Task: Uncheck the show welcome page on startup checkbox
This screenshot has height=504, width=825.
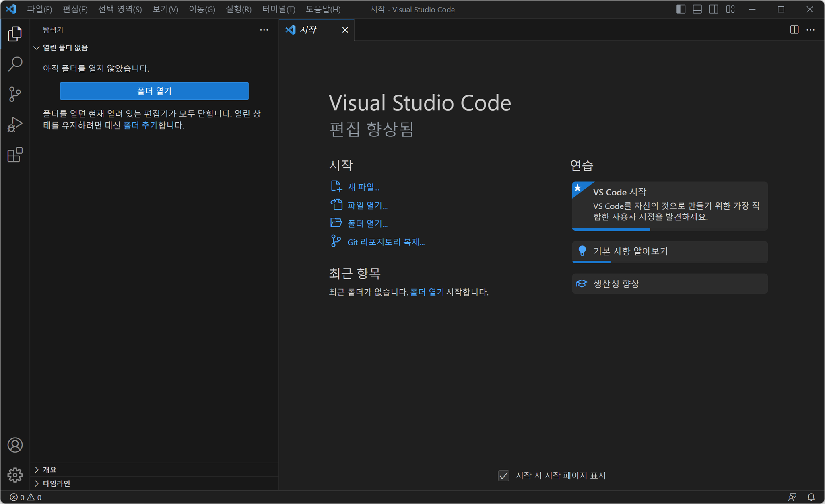Action: click(503, 475)
